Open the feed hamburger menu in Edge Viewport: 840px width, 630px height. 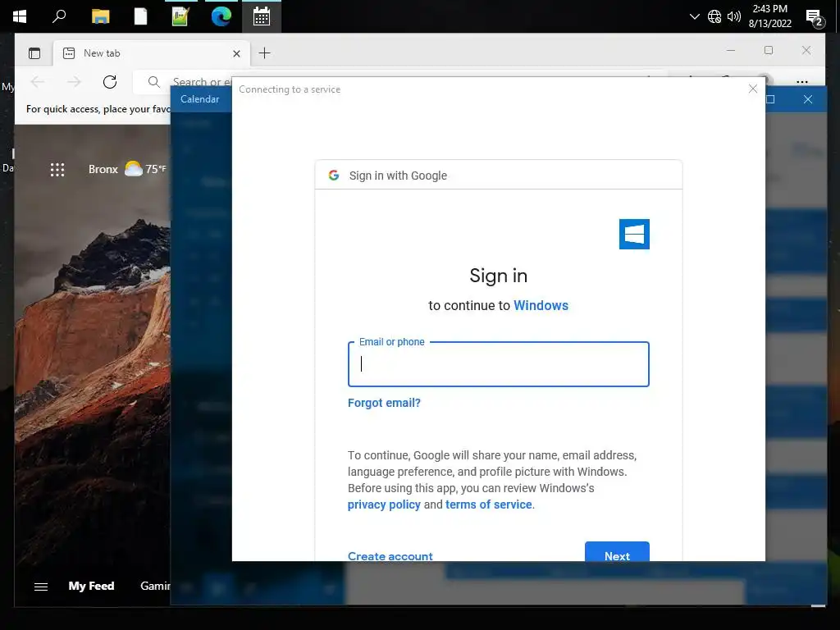tap(41, 587)
